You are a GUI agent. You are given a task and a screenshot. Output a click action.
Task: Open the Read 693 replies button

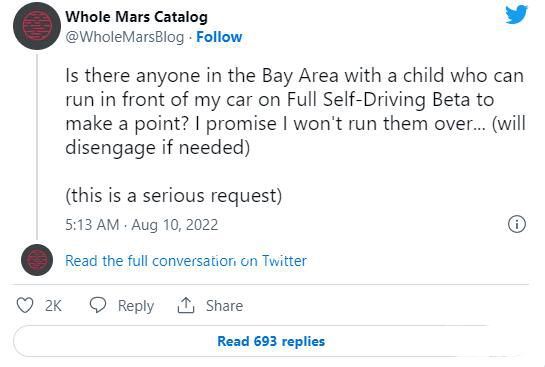coord(271,341)
